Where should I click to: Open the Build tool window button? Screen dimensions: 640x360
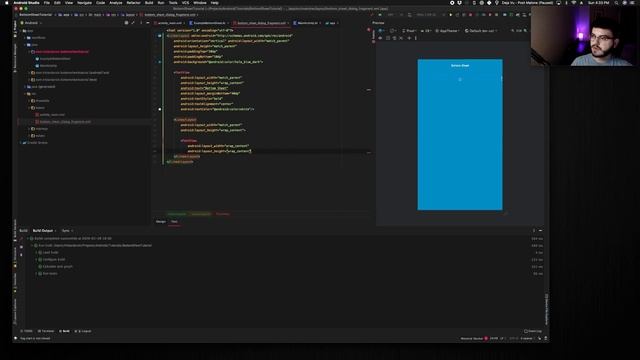(x=64, y=331)
